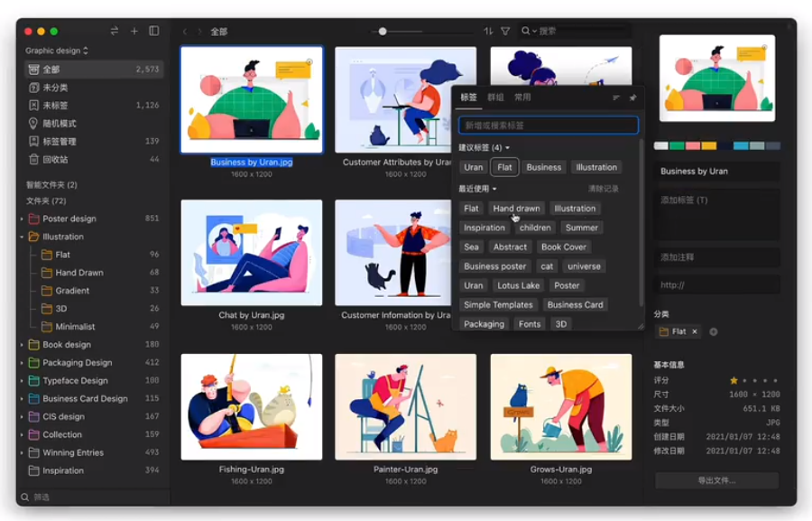
Task: Remove the Flat category with its x
Action: click(x=695, y=331)
